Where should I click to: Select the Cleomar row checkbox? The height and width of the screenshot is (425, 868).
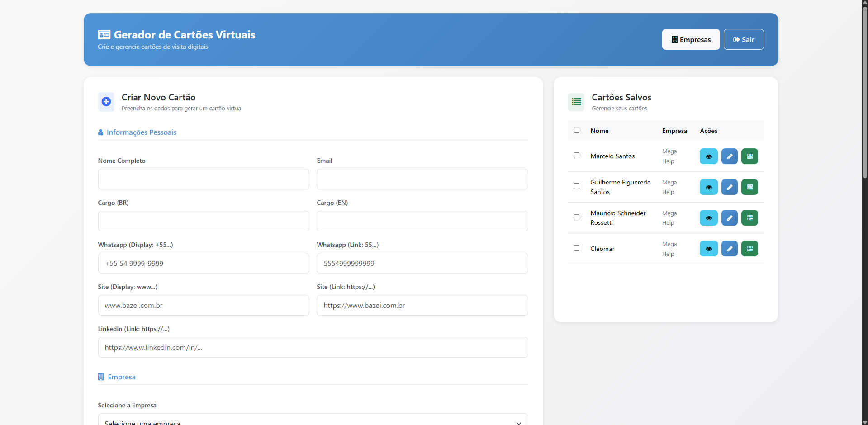tap(576, 248)
